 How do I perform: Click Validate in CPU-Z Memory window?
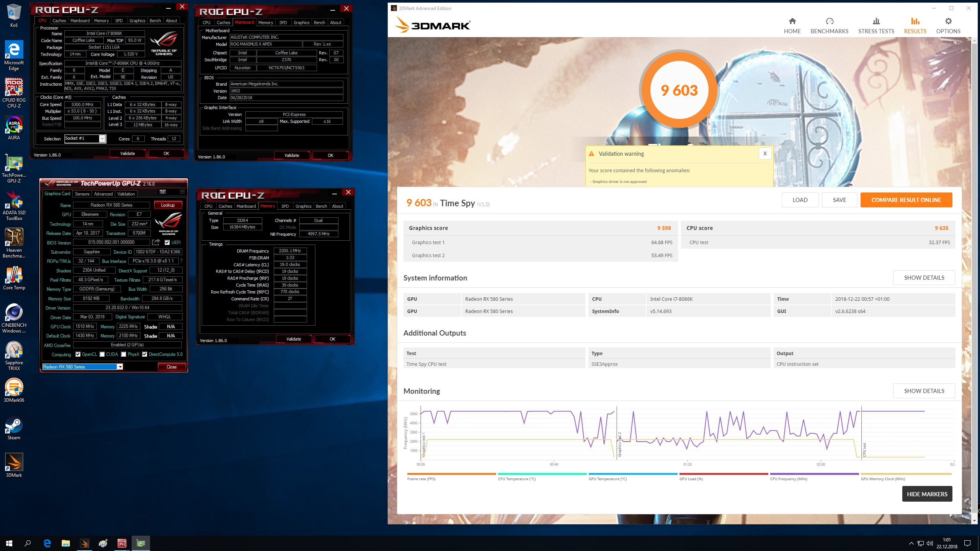294,339
